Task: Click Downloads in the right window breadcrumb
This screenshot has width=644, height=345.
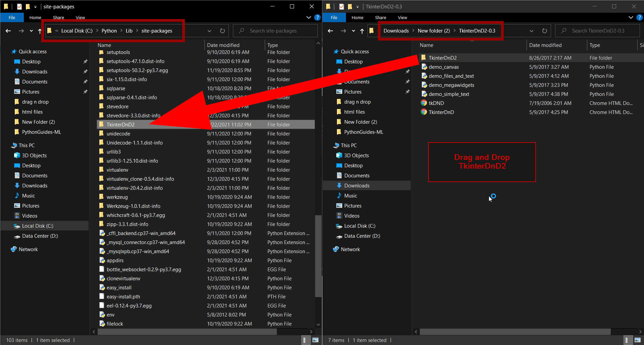Action: (396, 31)
